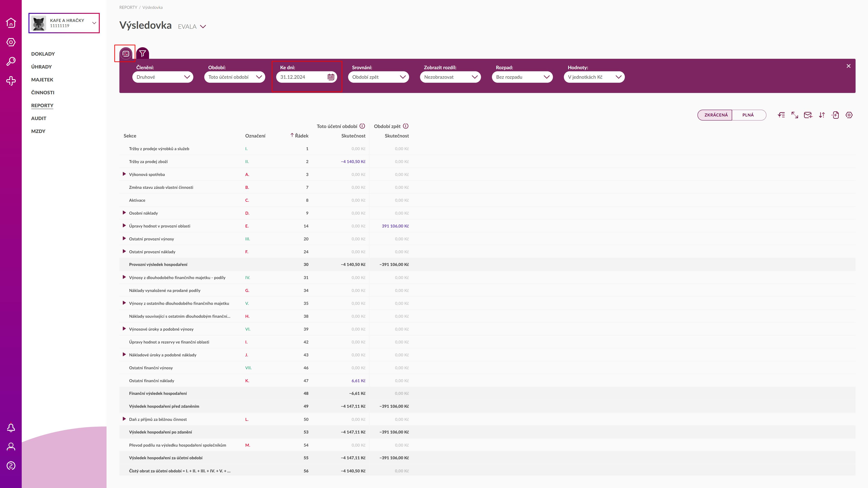Open the ČINNOSTI menu
868x488 pixels.
(43, 93)
